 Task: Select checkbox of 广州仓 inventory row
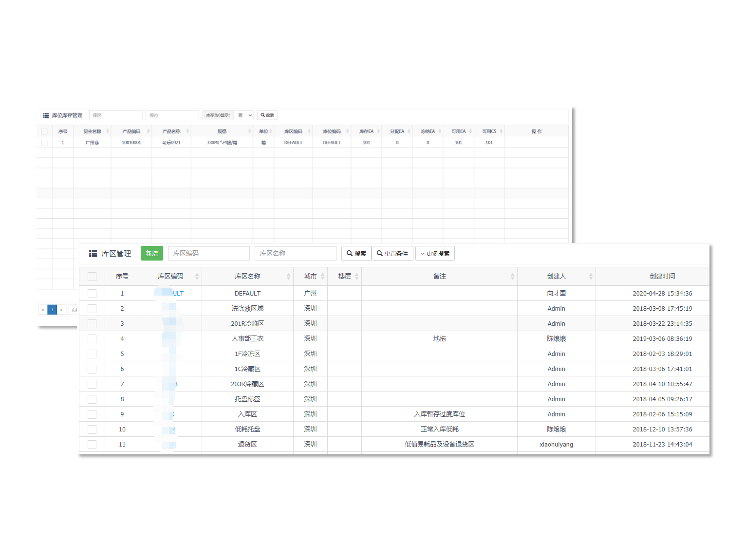click(x=44, y=143)
